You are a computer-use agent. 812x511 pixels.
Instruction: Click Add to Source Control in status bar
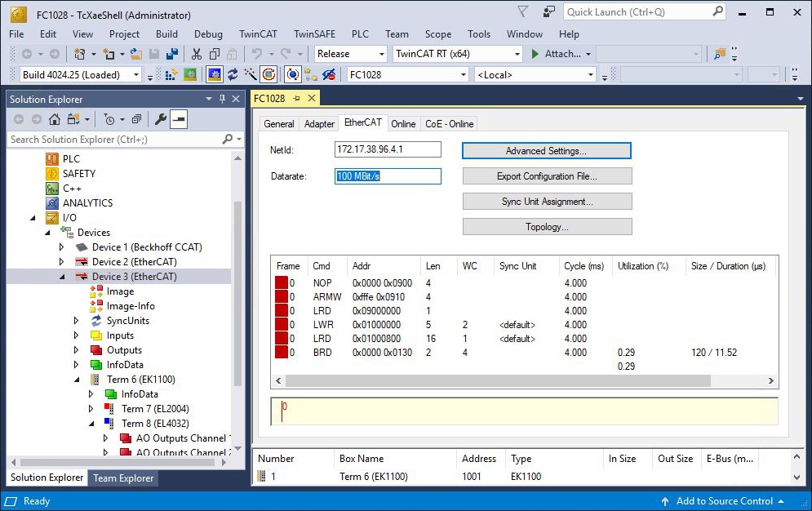coord(724,501)
